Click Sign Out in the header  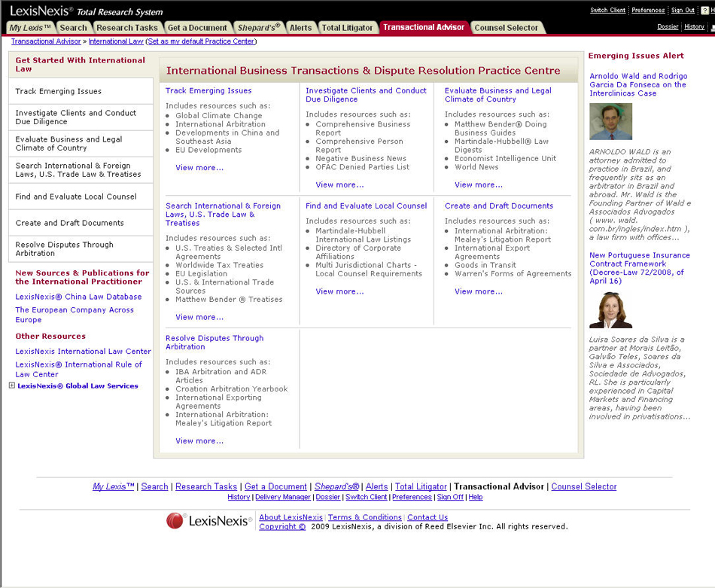(x=683, y=10)
